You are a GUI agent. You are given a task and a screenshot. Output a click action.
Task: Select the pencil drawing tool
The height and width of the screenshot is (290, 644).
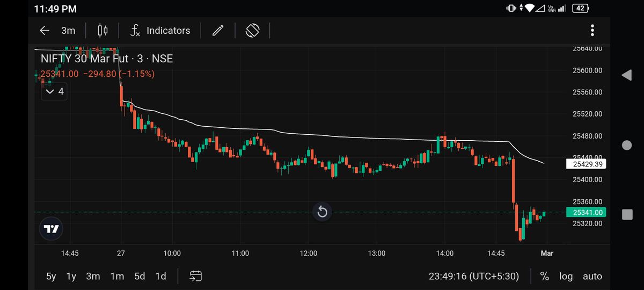217,31
